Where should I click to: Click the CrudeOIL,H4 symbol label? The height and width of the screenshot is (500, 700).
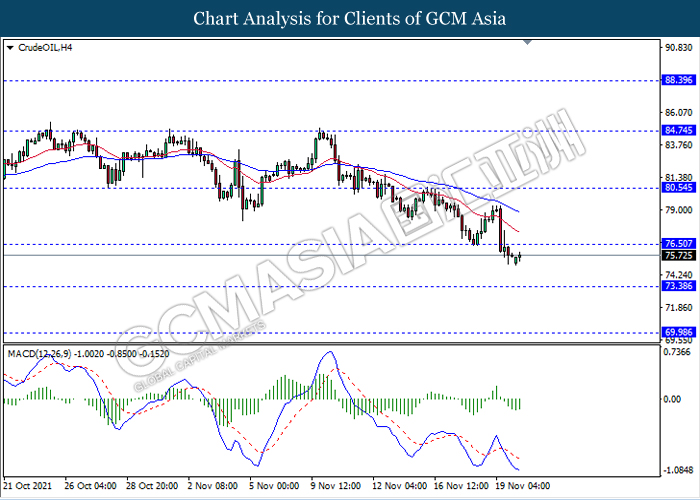tap(42, 47)
